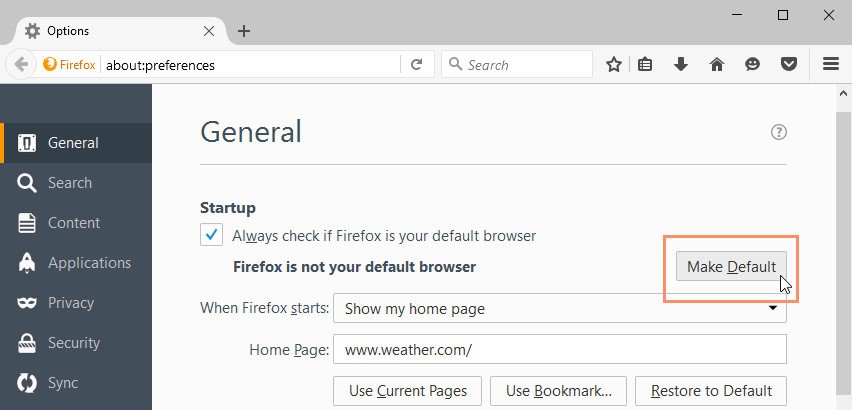Open the bookmarks list icon
Screen dimensions: 852x410
[646, 65]
